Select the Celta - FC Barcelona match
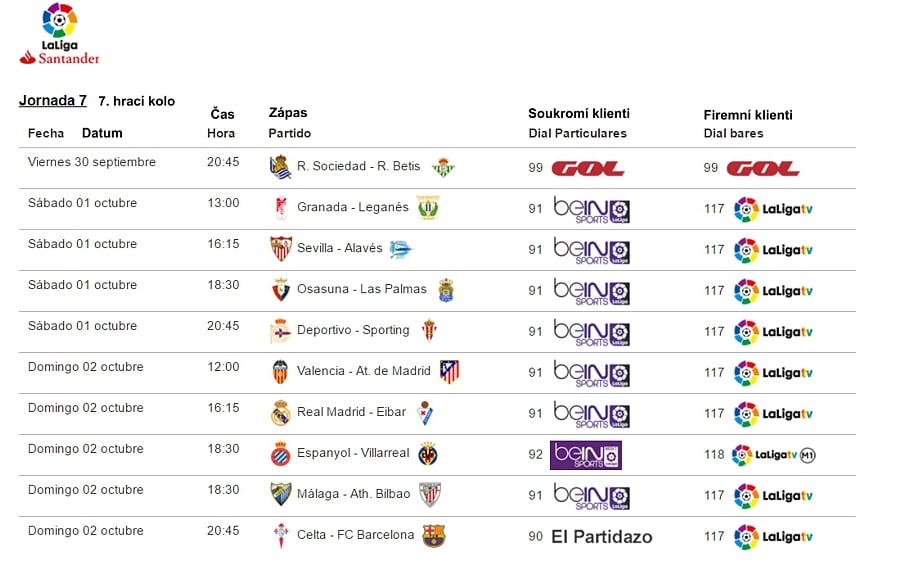Viewport: 900px width, 575px height. (355, 535)
